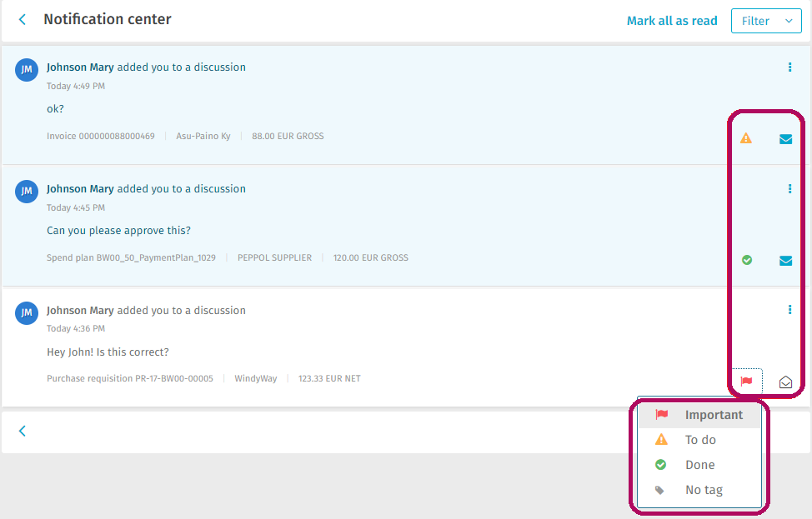Select Done in the tag menu

pos(699,465)
